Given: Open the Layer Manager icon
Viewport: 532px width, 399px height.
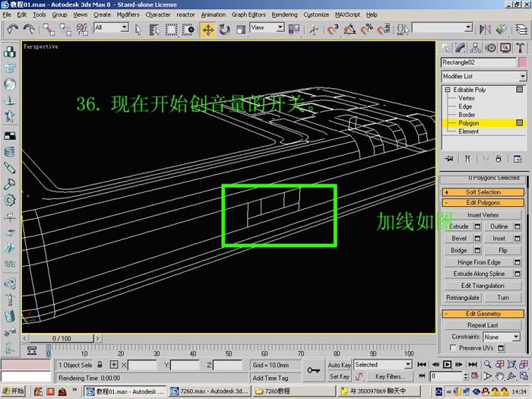Looking at the screenshot, I should pyautogui.click(x=521, y=30).
